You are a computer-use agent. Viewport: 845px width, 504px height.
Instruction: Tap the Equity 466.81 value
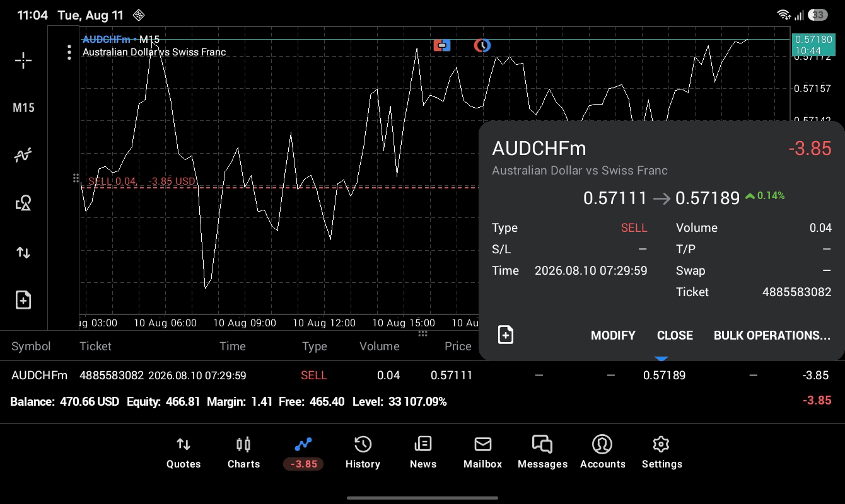coord(182,401)
